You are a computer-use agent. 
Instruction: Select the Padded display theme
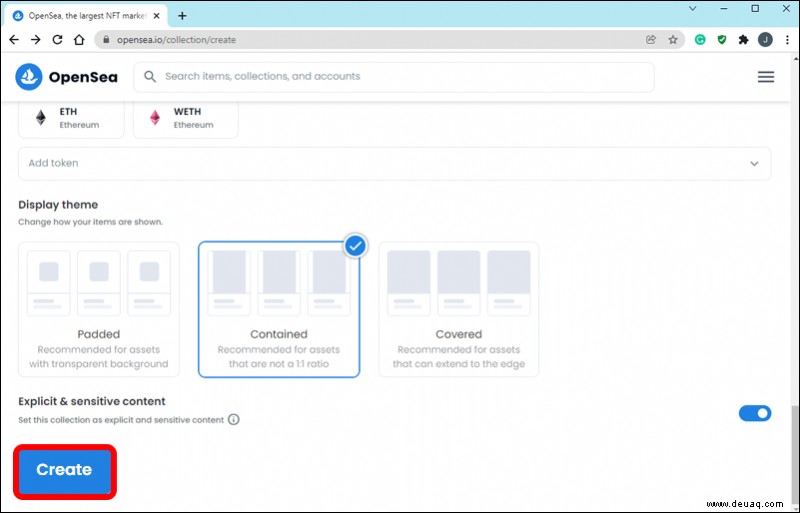[x=98, y=310]
